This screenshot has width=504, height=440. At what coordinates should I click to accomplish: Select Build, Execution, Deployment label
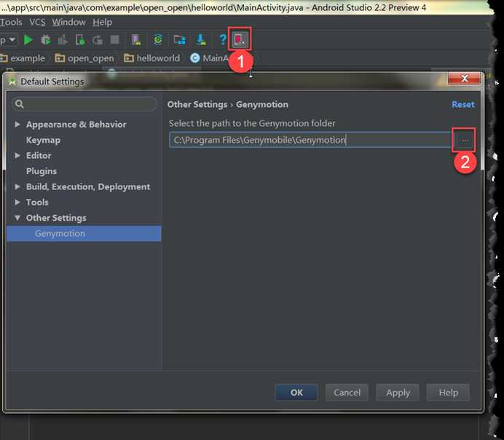88,186
